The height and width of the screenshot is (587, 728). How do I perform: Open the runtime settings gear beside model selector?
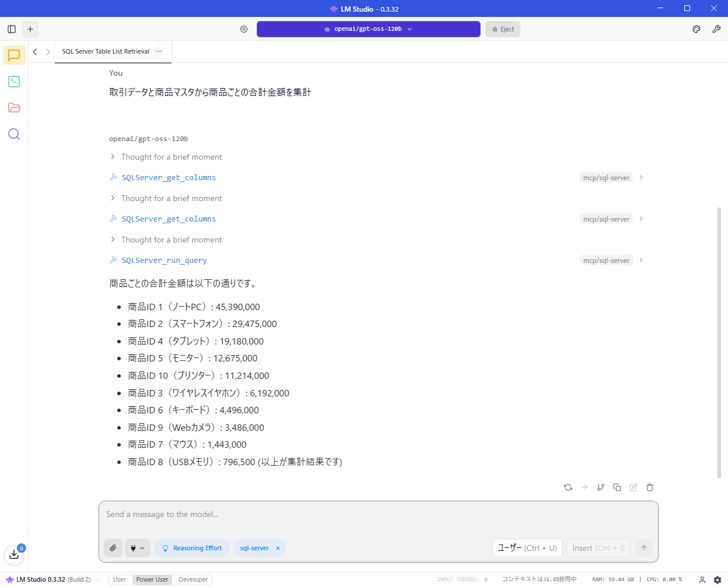click(244, 29)
